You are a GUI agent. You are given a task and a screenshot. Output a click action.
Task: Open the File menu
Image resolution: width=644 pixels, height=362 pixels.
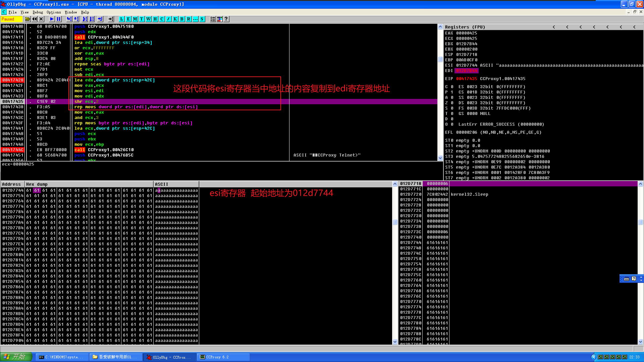(x=13, y=12)
